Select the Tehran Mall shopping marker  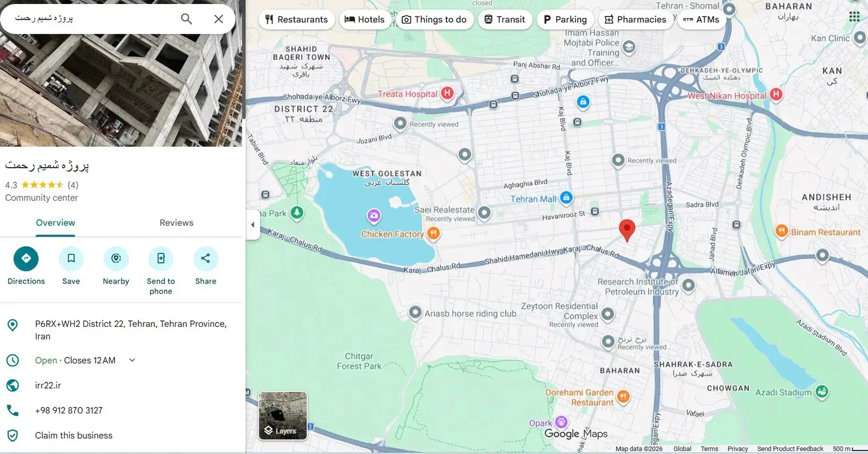[566, 198]
